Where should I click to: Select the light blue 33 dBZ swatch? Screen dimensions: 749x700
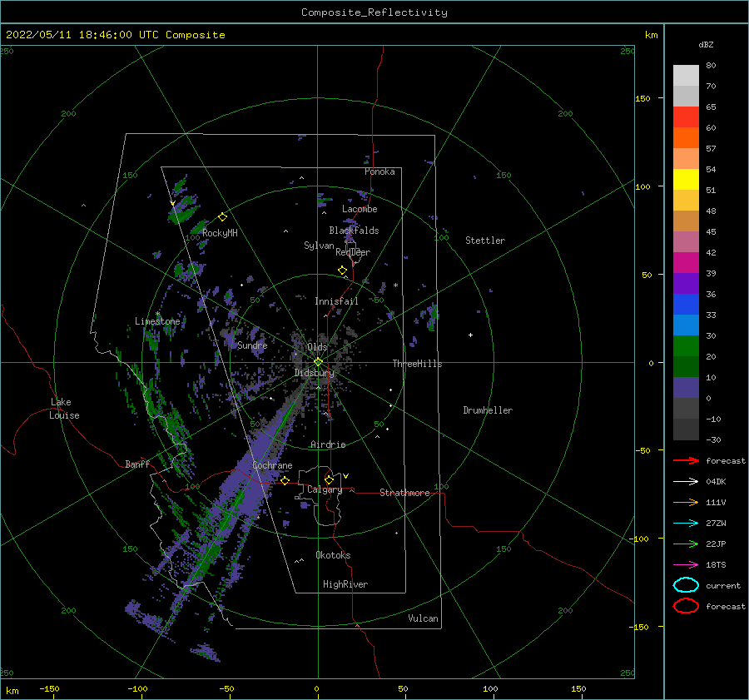686,325
